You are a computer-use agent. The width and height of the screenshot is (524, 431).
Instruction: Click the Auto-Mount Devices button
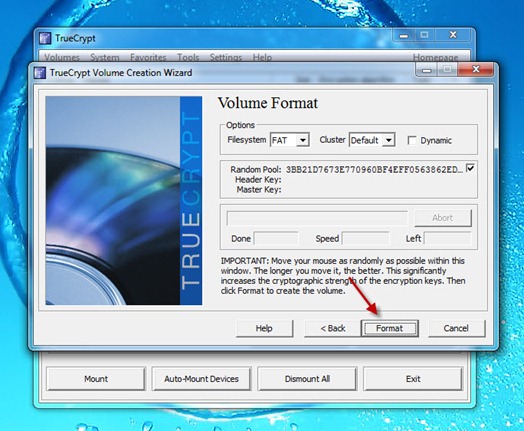click(201, 379)
